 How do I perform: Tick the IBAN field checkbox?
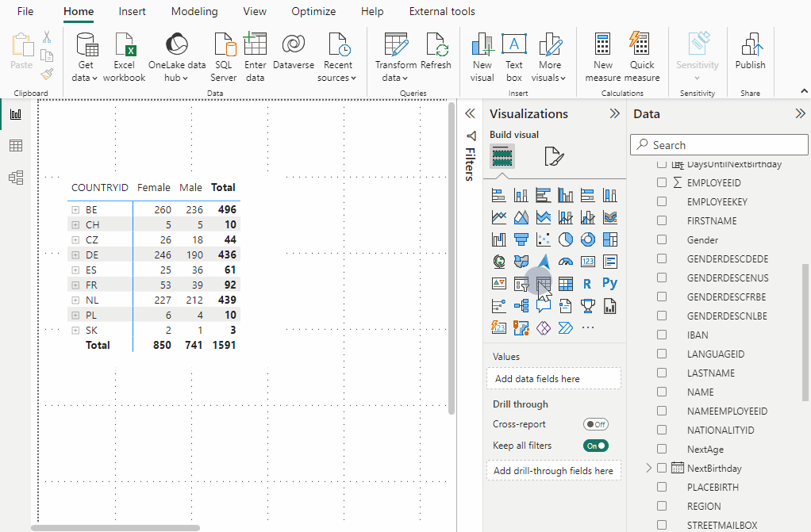click(662, 335)
